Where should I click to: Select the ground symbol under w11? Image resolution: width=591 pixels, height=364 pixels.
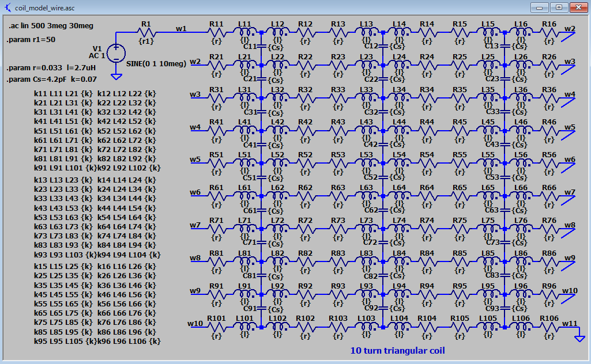(579, 339)
